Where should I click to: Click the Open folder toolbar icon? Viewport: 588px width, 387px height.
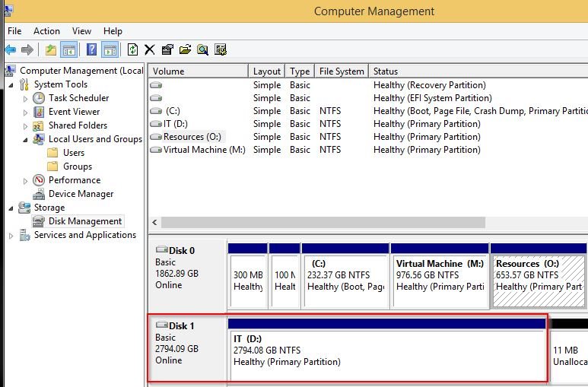tap(185, 49)
